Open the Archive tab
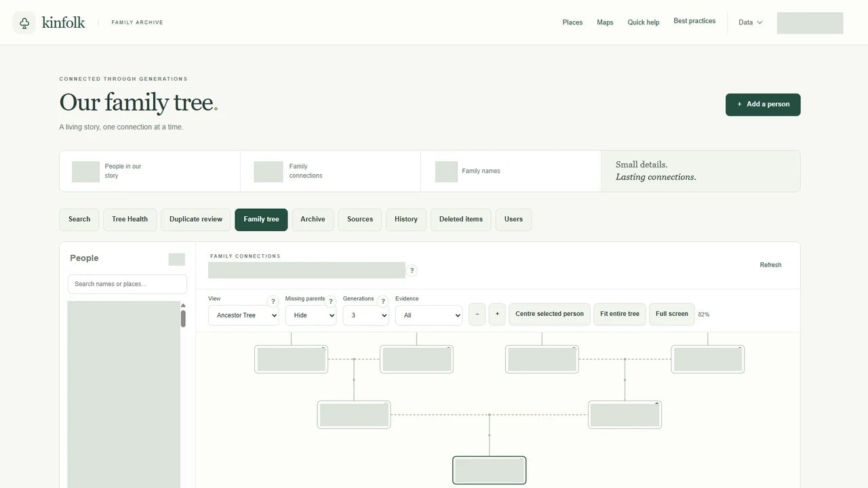The width and height of the screenshot is (868, 488). point(313,220)
